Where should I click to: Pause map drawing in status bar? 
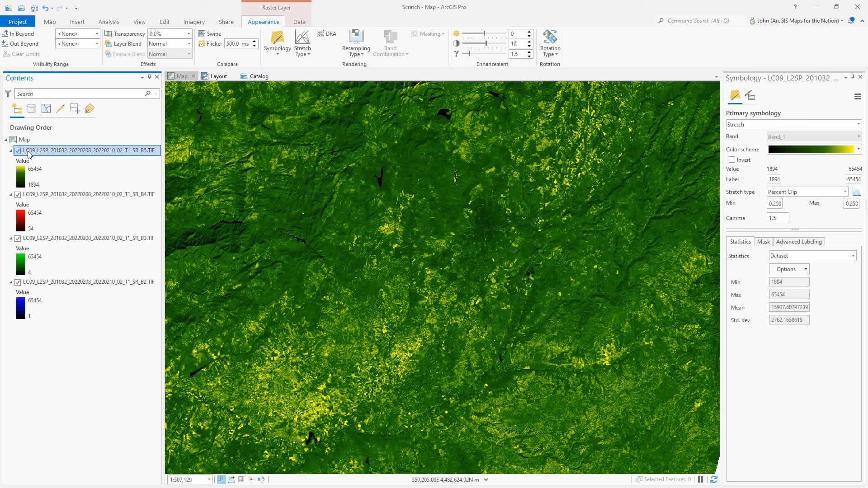pos(700,479)
